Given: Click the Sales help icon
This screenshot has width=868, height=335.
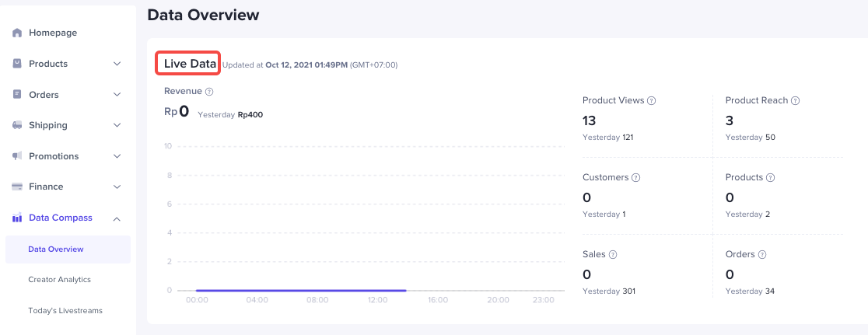Looking at the screenshot, I should (x=613, y=255).
